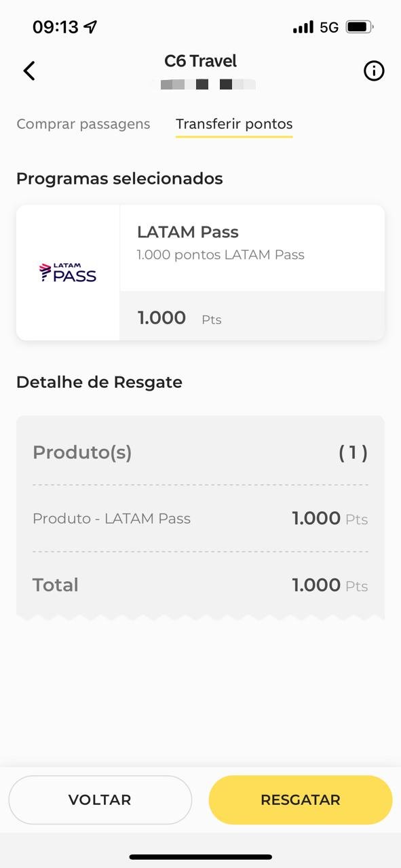Viewport: 401px width, 868px height.
Task: Tap the back arrow icon
Action: click(x=28, y=71)
